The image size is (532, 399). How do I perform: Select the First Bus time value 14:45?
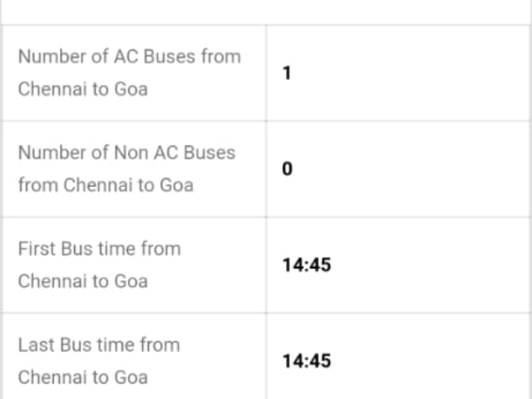tap(306, 265)
